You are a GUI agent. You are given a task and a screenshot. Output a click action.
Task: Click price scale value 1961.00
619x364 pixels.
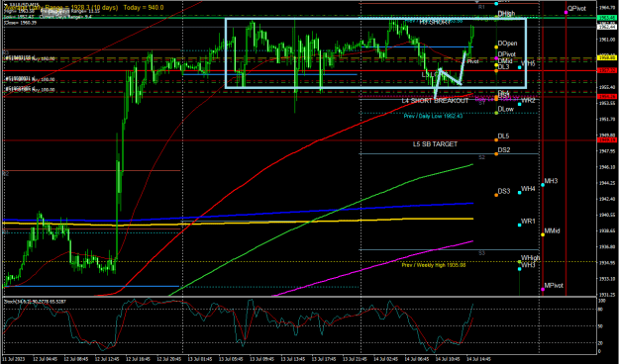pyautogui.click(x=607, y=40)
